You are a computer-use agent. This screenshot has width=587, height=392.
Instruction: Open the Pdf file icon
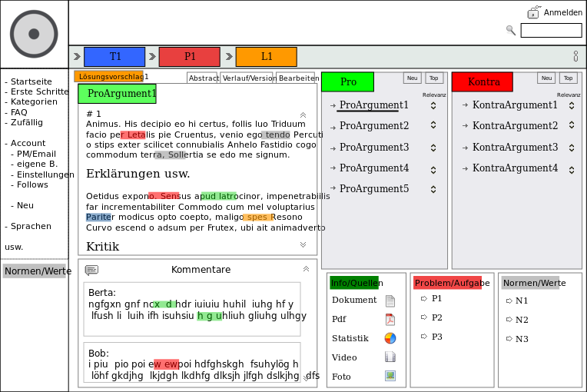pyautogui.click(x=390, y=320)
